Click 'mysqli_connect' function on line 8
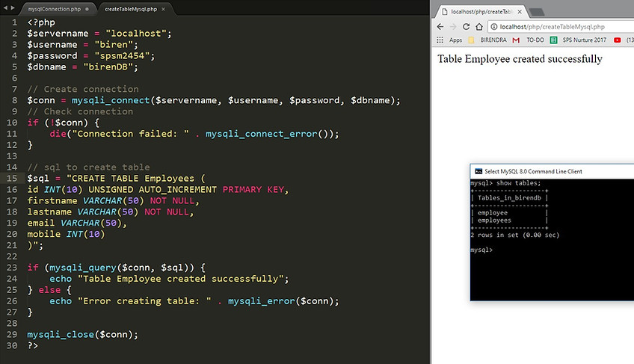The width and height of the screenshot is (634, 364). 111,100
